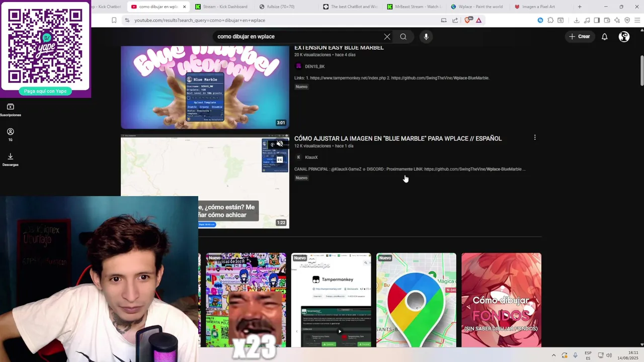The image size is (644, 362).
Task: Toggle the browser sidebar panel icon
Action: [x=597, y=20]
